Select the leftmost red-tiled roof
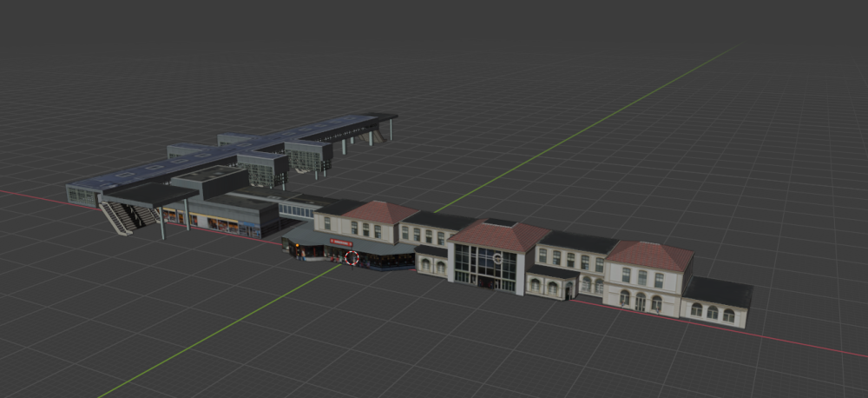Viewport: 868px width, 398px height. pos(379,212)
